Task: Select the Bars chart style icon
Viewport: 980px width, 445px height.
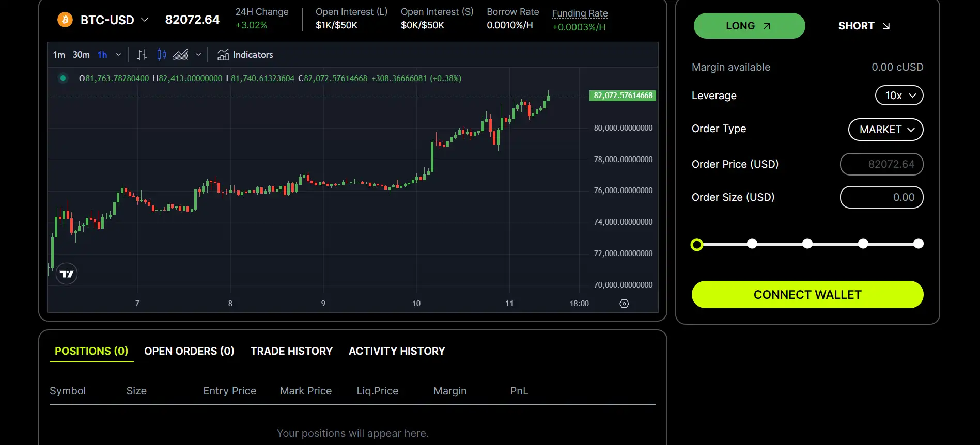Action: point(142,55)
